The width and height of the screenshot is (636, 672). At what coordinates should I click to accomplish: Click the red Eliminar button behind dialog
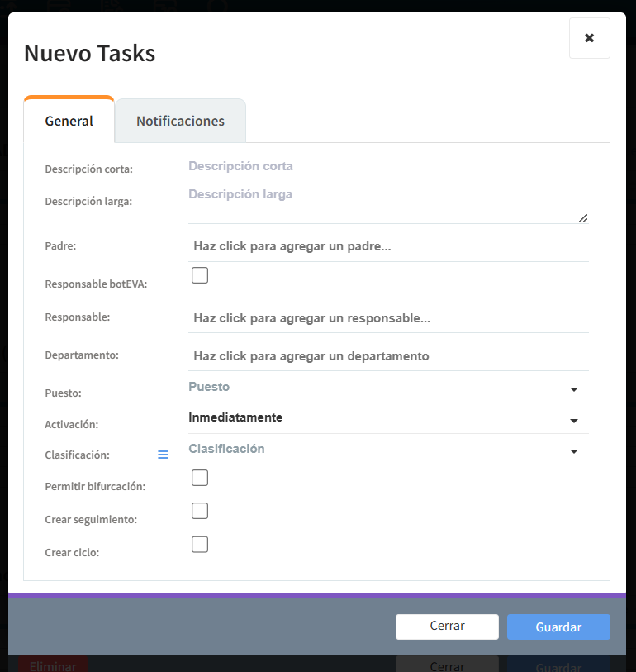(52, 665)
